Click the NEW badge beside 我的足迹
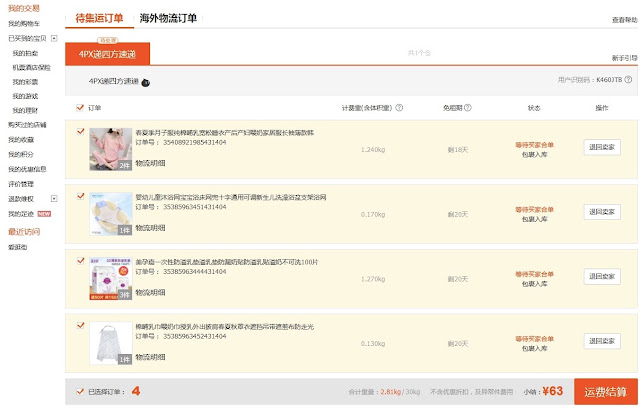Image resolution: width=640 pixels, height=408 pixels. 44,214
